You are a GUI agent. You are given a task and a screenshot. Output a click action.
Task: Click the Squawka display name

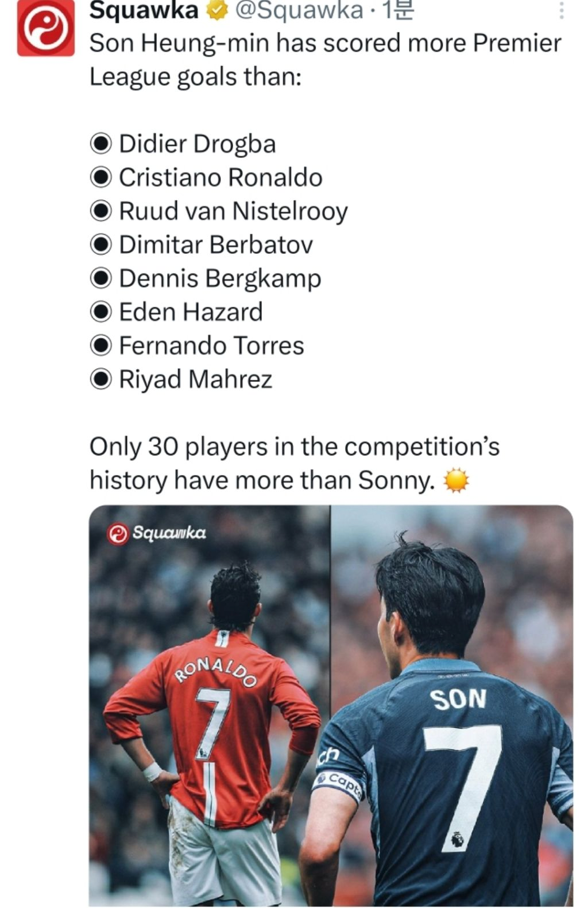point(144,10)
